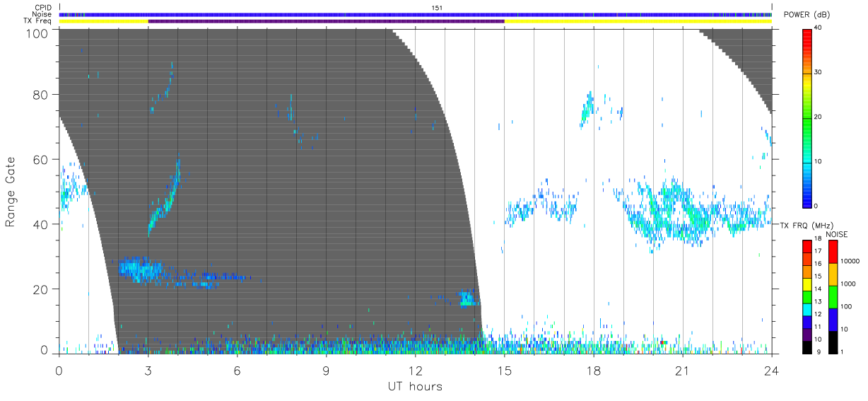Click the Range Gate tick label '80'
Image resolution: width=868 pixels, height=401 pixels.
click(41, 95)
